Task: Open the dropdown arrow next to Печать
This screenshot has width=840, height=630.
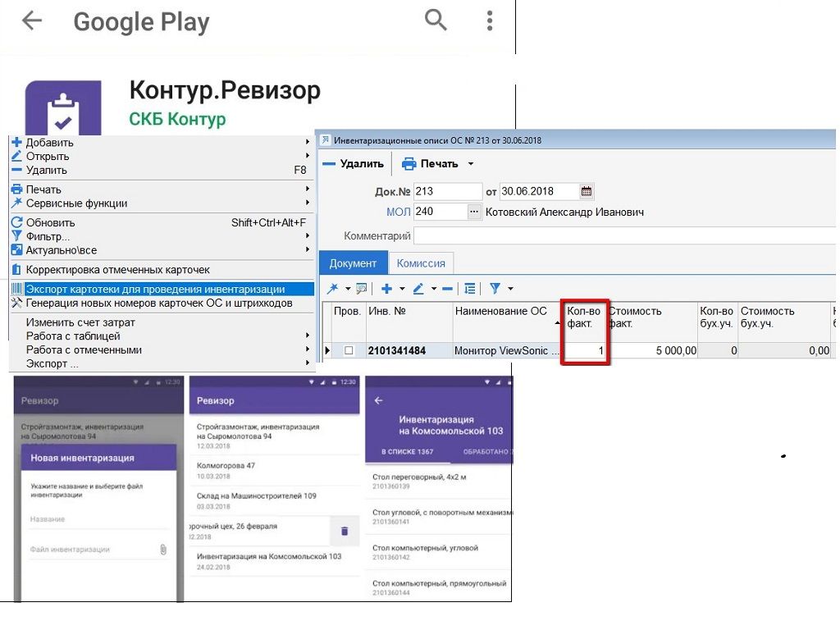Action: tap(471, 164)
